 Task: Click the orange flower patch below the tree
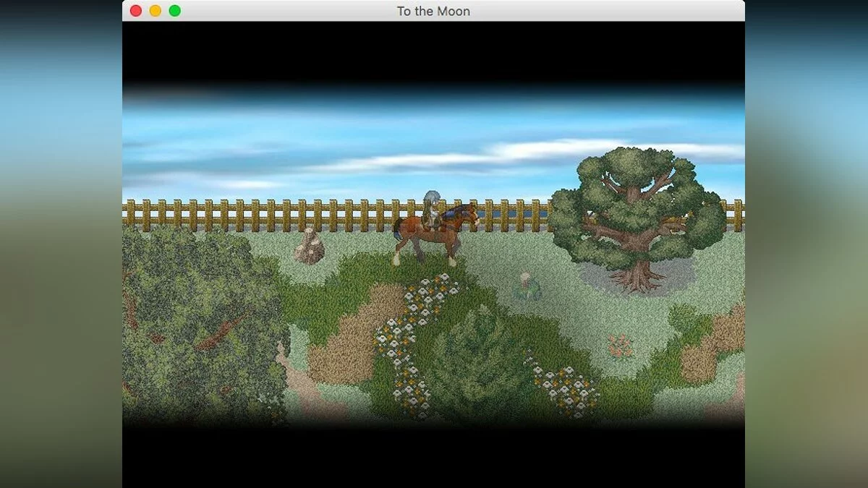(620, 346)
